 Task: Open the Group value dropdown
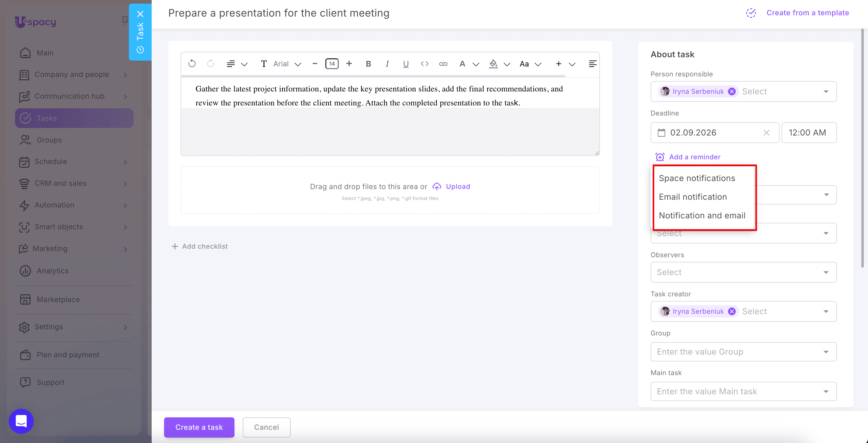click(743, 352)
